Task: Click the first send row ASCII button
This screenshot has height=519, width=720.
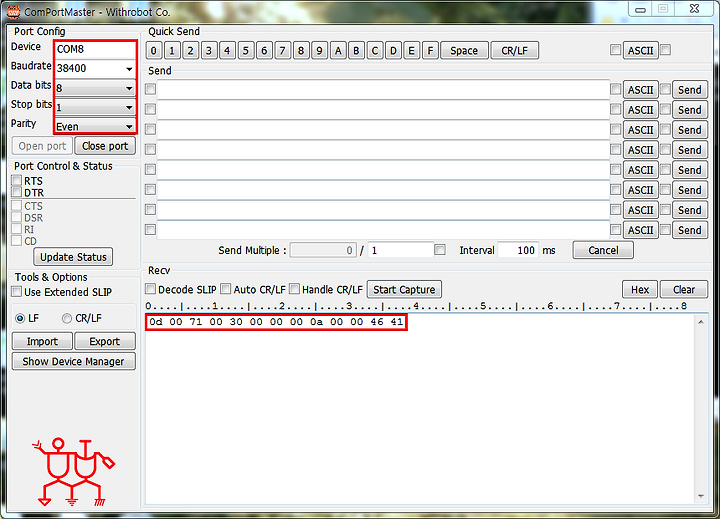Action: 641,90
